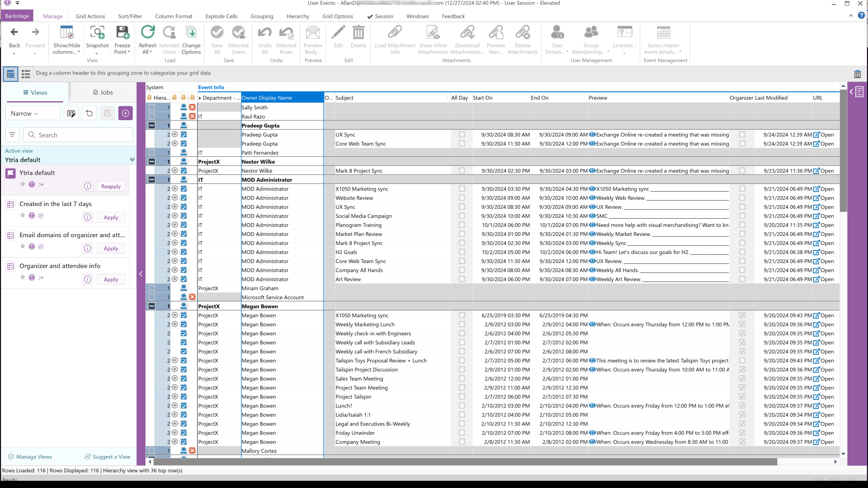Apply the Created in the last 7 days view
The width and height of the screenshot is (868, 488).
[x=111, y=218]
